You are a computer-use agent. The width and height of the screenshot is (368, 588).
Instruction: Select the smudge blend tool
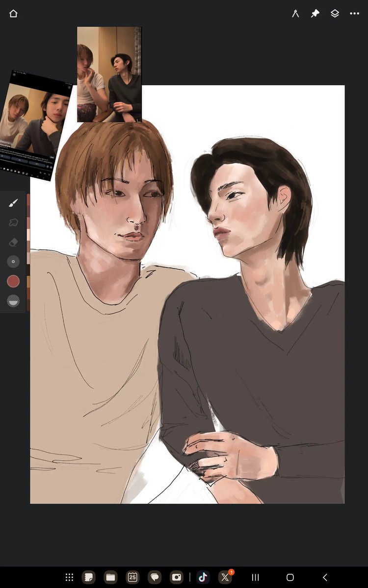(13, 222)
